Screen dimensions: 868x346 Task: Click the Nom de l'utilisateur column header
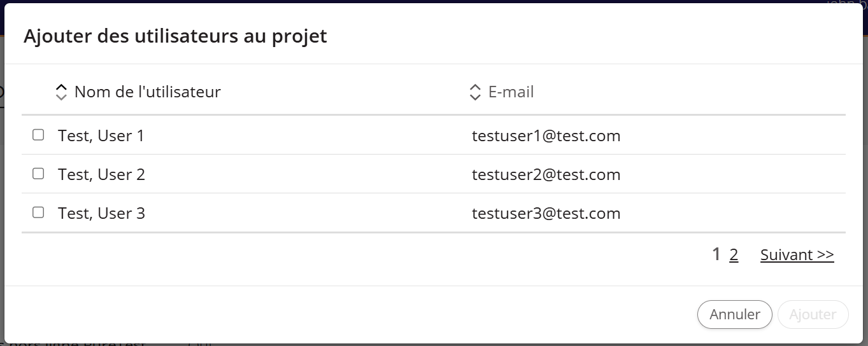pyautogui.click(x=148, y=92)
